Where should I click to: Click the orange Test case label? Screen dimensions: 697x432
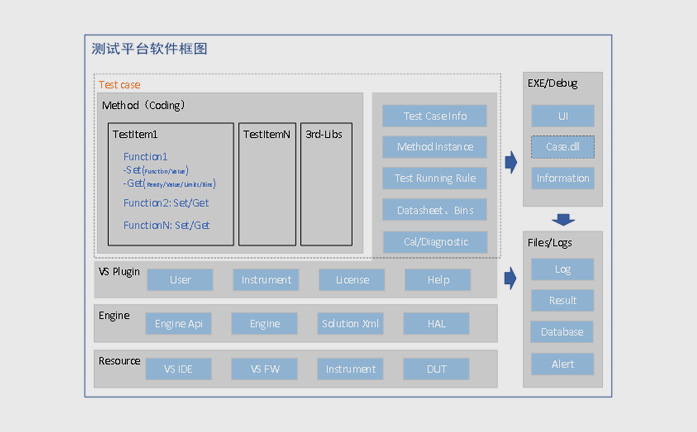[120, 84]
